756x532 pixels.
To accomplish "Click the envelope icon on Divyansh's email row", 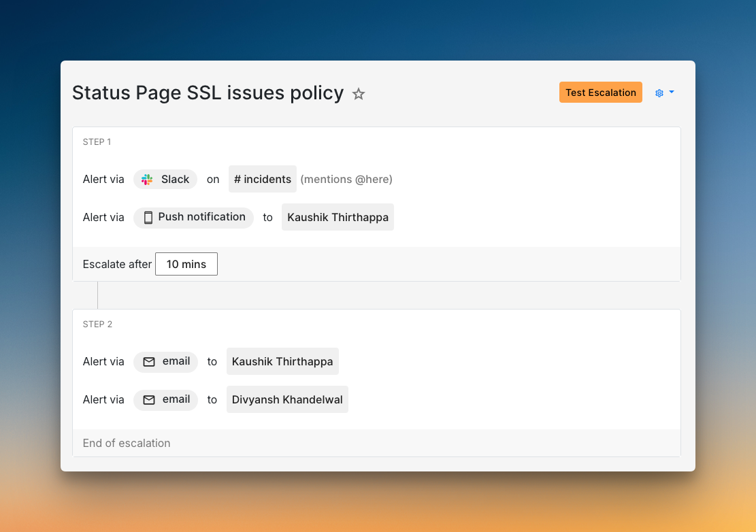I will (x=148, y=400).
